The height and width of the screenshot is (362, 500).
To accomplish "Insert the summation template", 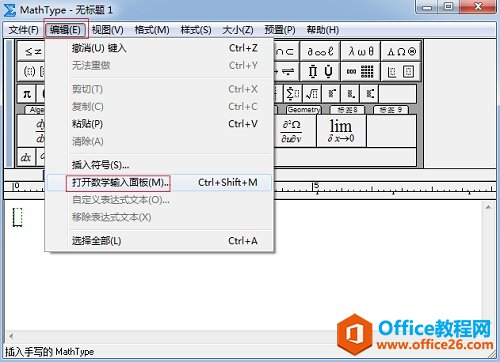I will click(x=293, y=94).
